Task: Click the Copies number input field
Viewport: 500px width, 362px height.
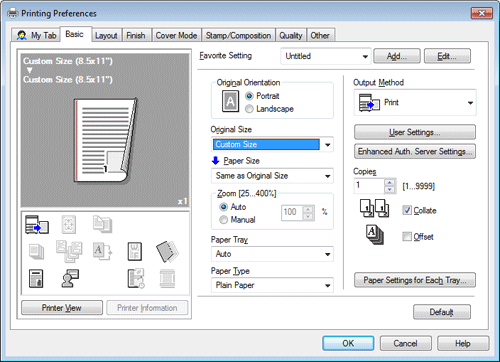Action: 369,186
